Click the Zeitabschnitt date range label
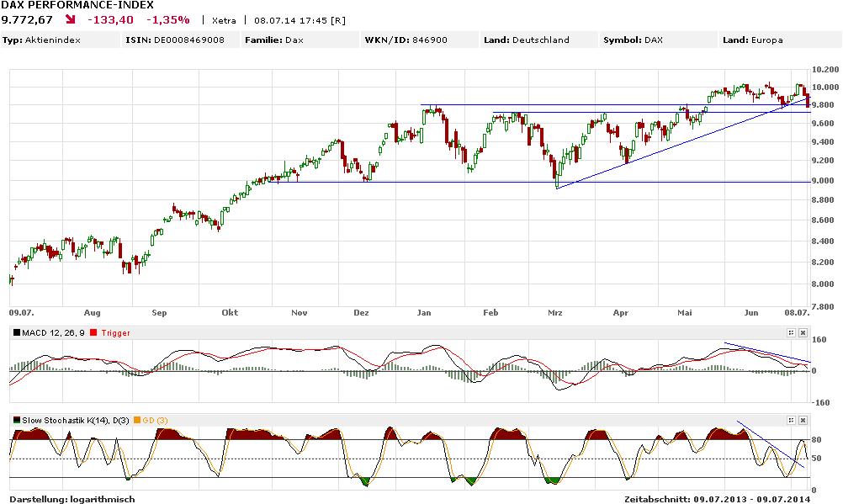 717,499
